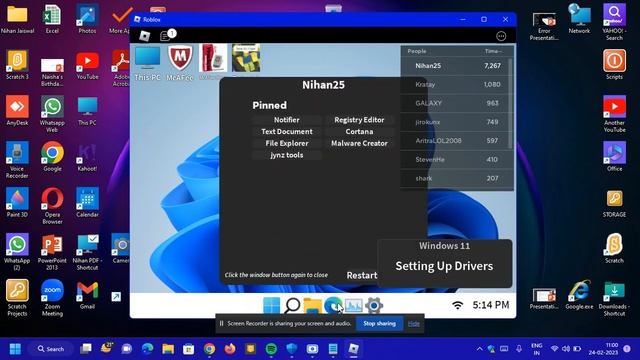Click the in-game search magnifier icon
Screen dimensions: 640x360
292,305
